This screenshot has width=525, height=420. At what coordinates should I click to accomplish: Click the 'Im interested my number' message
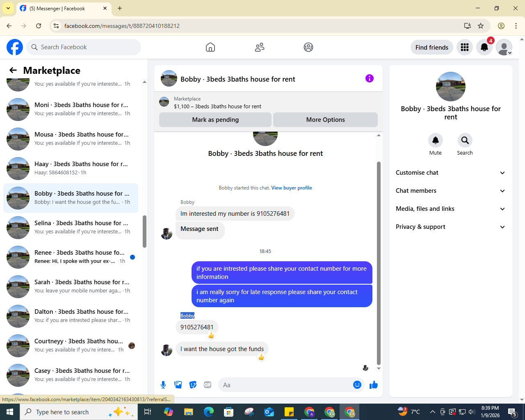(235, 214)
